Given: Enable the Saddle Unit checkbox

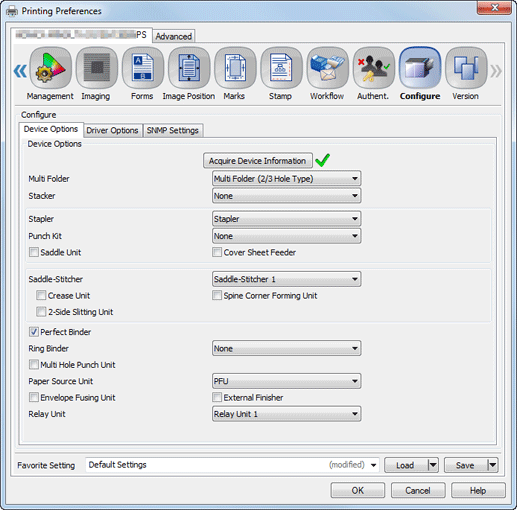Looking at the screenshot, I should coord(34,252).
